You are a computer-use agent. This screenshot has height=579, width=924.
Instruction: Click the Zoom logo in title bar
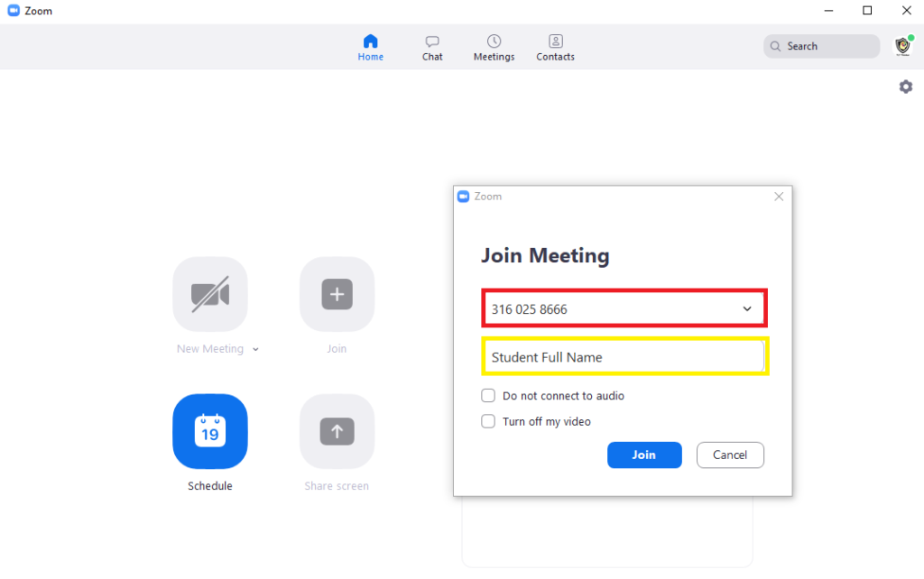[14, 11]
